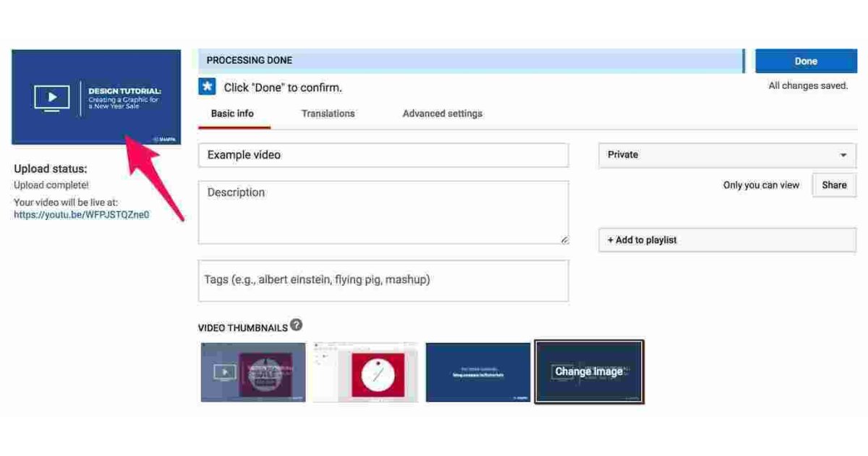Click the blue star icon beside the confirm message
The image size is (868, 456).
point(207,87)
